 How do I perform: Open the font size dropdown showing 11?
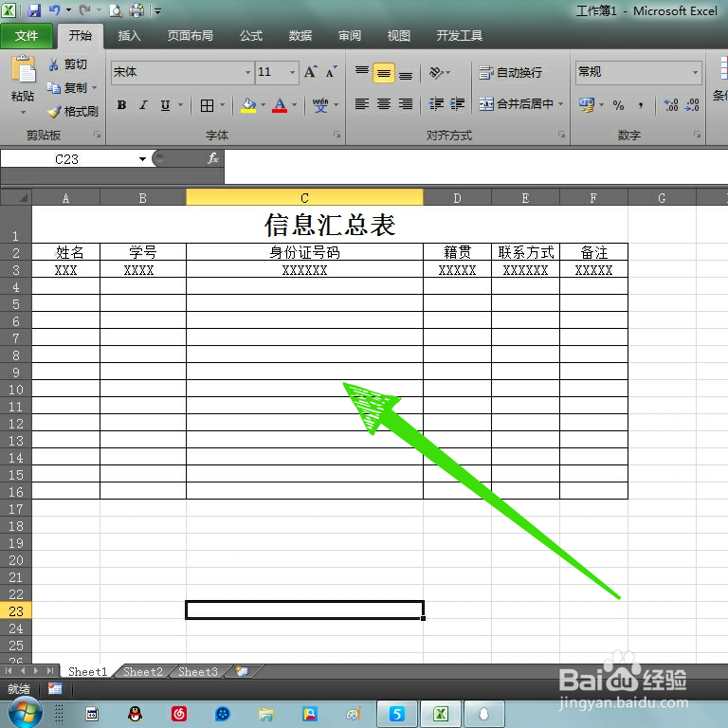(293, 72)
